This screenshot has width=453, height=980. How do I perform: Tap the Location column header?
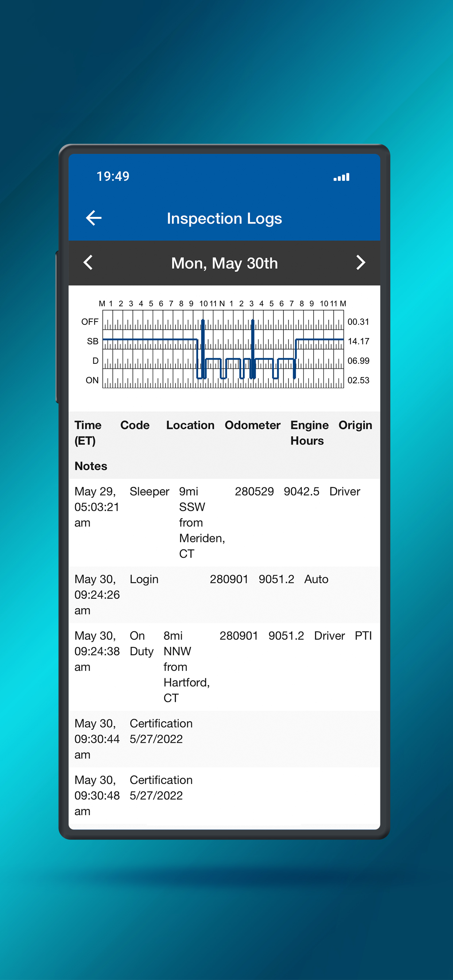coord(190,425)
